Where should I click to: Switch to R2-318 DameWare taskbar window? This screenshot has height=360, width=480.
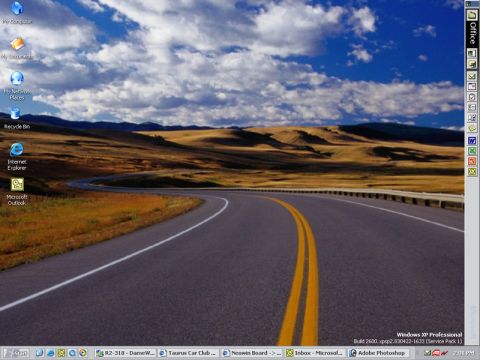click(125, 353)
